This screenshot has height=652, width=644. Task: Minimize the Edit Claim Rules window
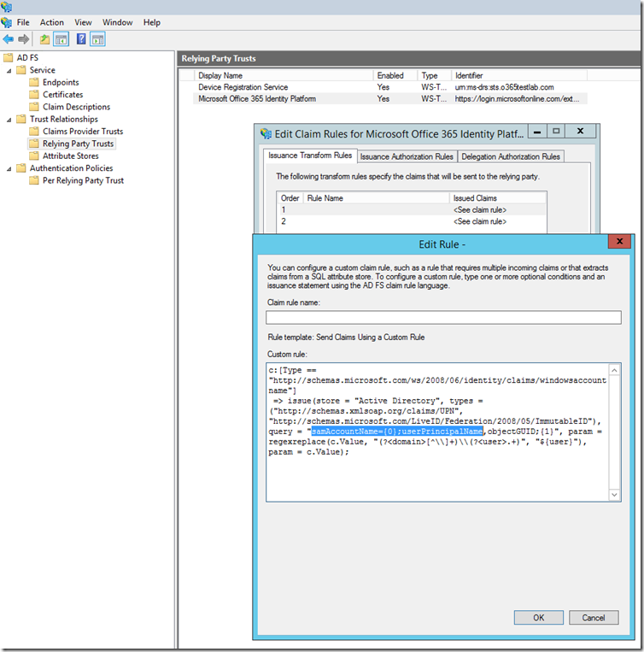(x=537, y=132)
